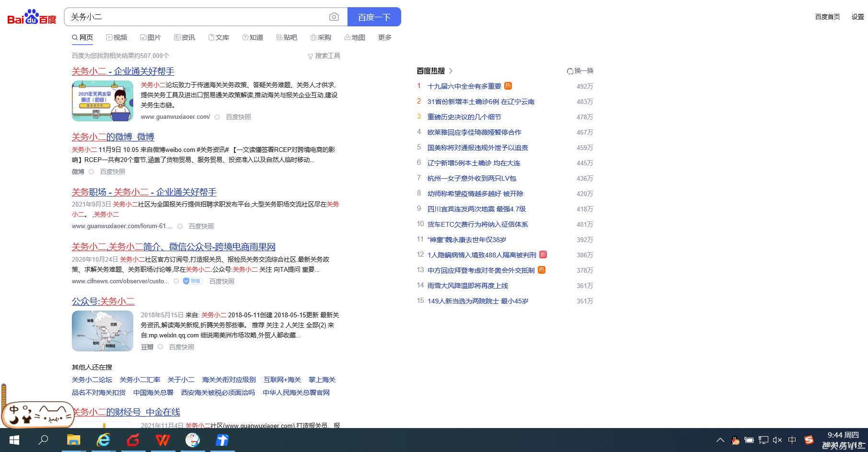This screenshot has height=452, width=868.
Task: Open hot search 十九届六中全会有多重要
Action: 464,86
